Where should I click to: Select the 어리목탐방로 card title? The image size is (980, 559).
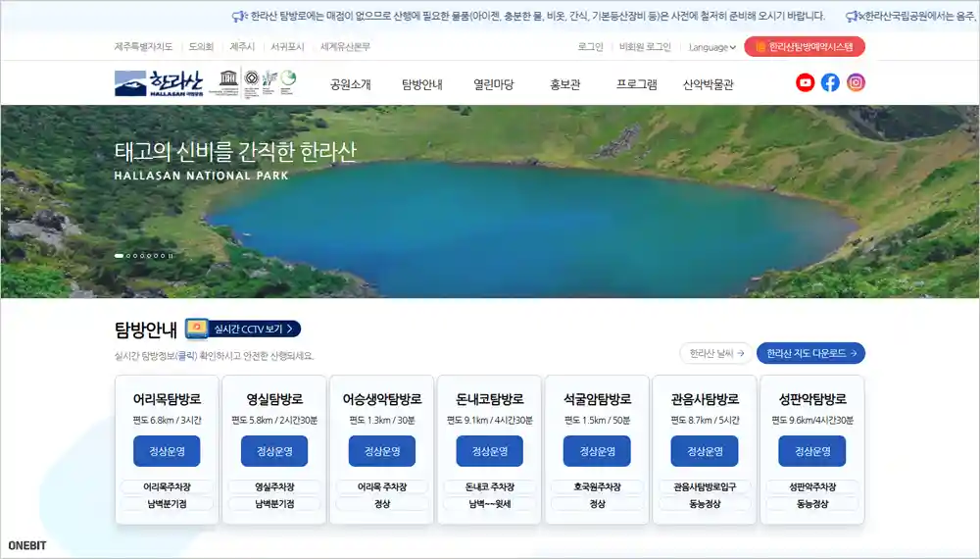(x=167, y=399)
